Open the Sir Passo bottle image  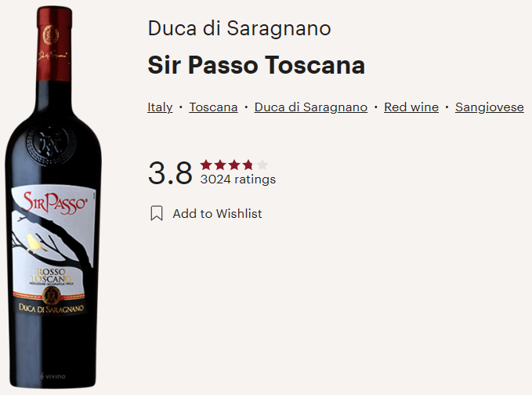(53, 197)
